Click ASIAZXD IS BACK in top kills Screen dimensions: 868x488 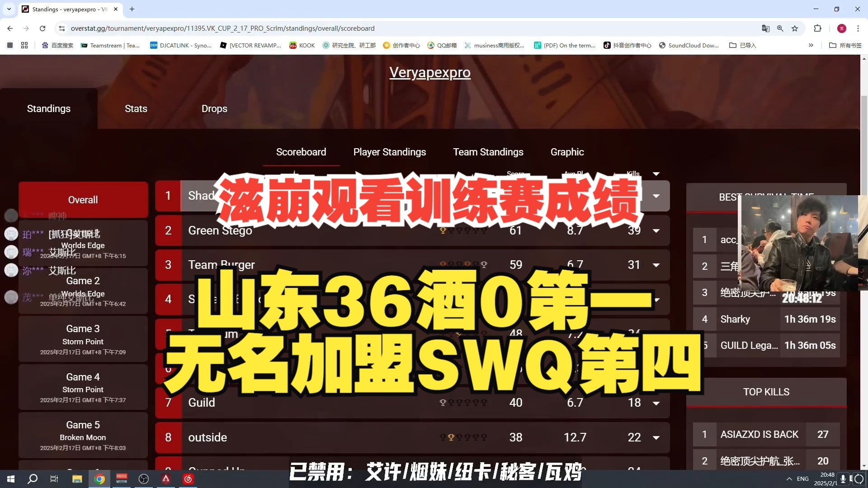[759, 434]
